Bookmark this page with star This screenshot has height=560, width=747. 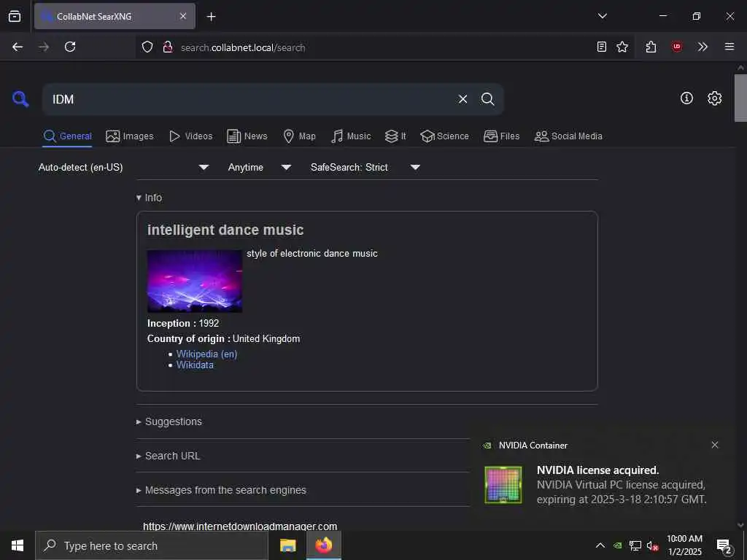point(622,47)
